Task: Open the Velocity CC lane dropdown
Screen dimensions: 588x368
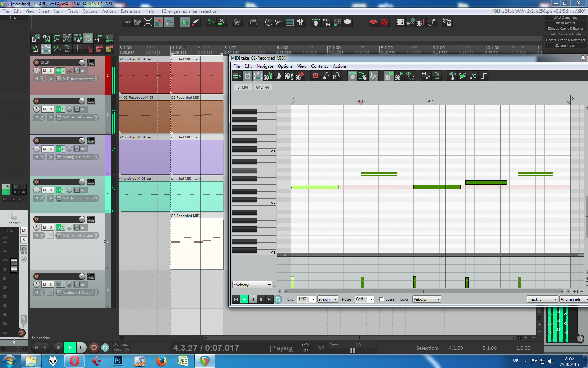Action: click(252, 285)
